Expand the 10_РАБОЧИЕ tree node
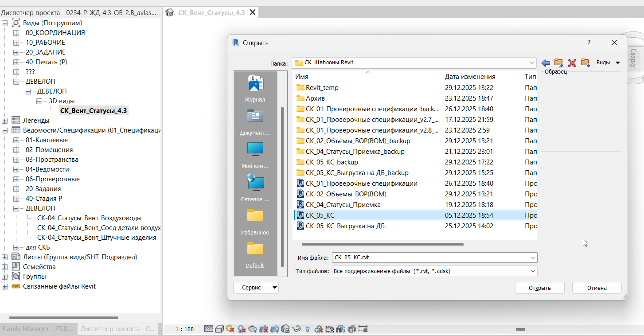The height and width of the screenshot is (336, 644). [x=16, y=43]
